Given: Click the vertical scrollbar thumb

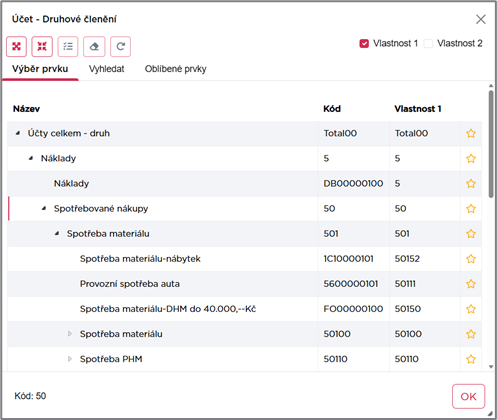Looking at the screenshot, I should point(491,144).
